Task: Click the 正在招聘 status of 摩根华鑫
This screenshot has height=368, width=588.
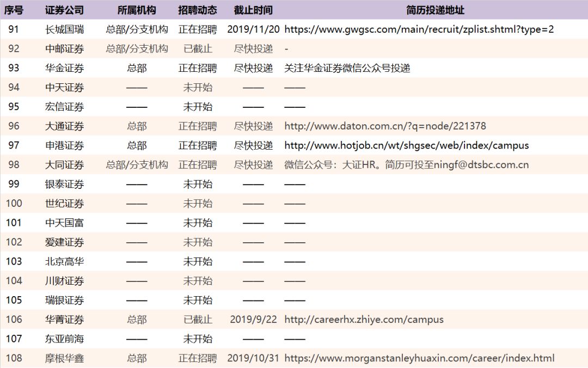Action: tap(198, 358)
